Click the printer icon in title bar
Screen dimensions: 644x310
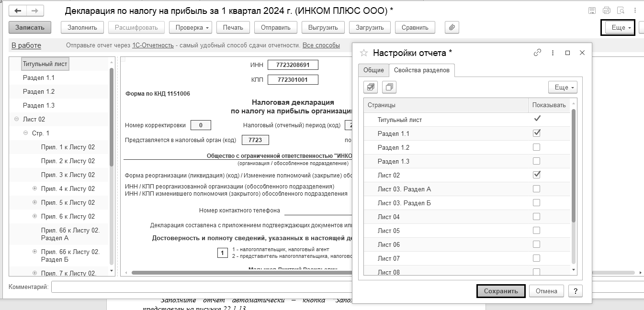click(607, 11)
